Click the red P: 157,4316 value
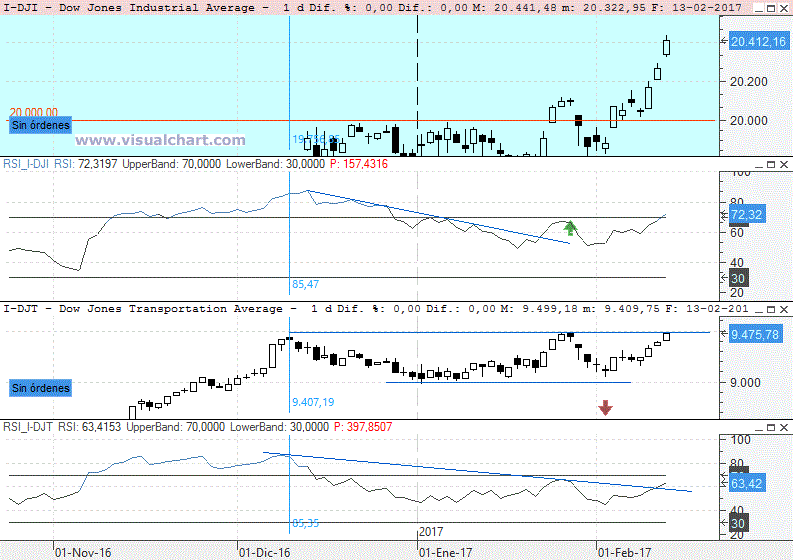This screenshot has height=560, width=793. [359, 164]
